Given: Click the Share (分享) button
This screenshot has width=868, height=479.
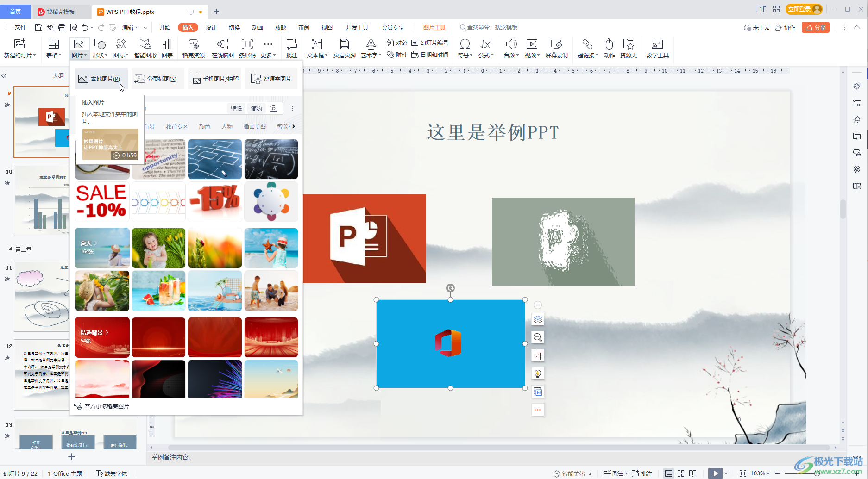Looking at the screenshot, I should click(x=816, y=27).
